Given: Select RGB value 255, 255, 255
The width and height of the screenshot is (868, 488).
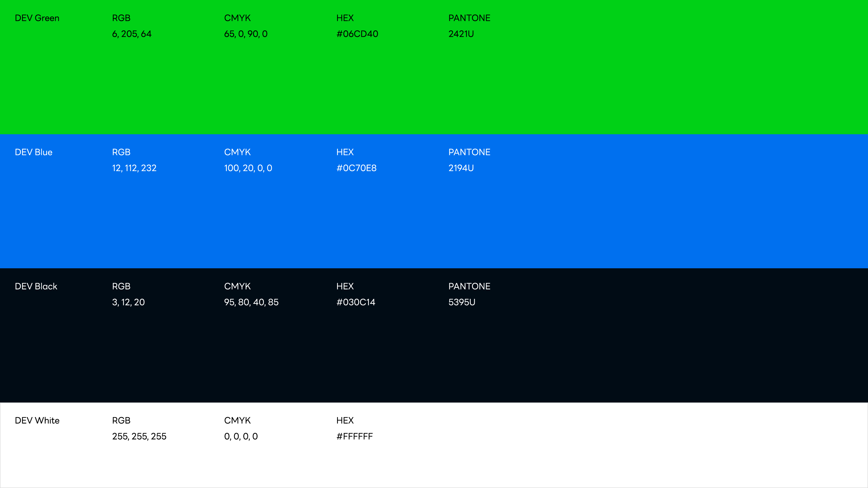Looking at the screenshot, I should [139, 437].
